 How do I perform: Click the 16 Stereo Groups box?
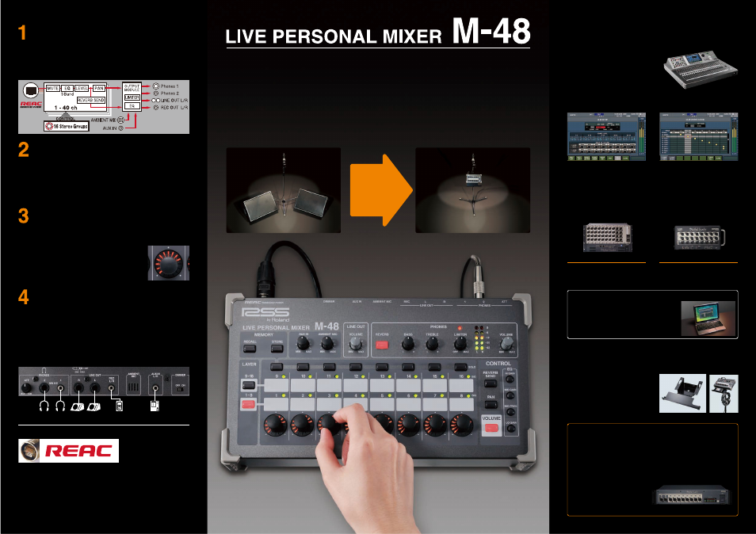(x=66, y=126)
